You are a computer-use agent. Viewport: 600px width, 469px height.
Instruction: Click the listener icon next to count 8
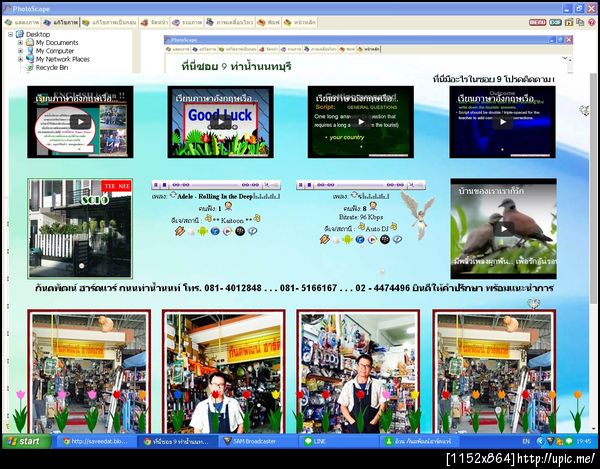[373, 207]
